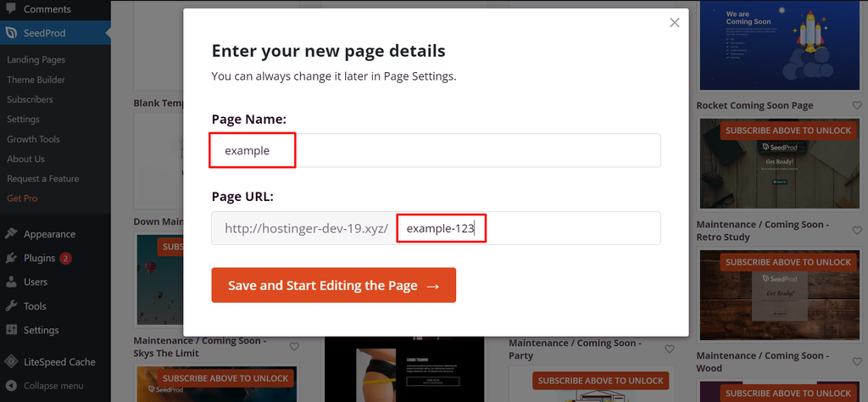Click the Page Name input field
The image size is (868, 402).
pos(436,150)
